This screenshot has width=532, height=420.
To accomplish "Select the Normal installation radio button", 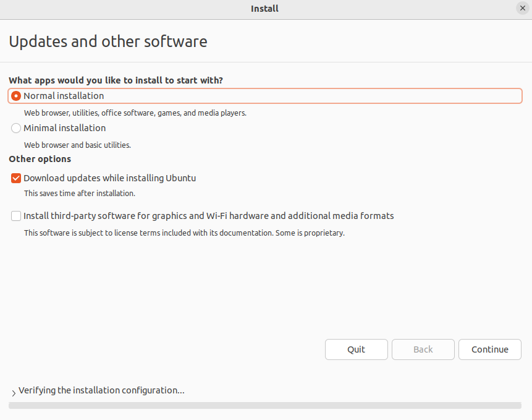I will point(16,96).
